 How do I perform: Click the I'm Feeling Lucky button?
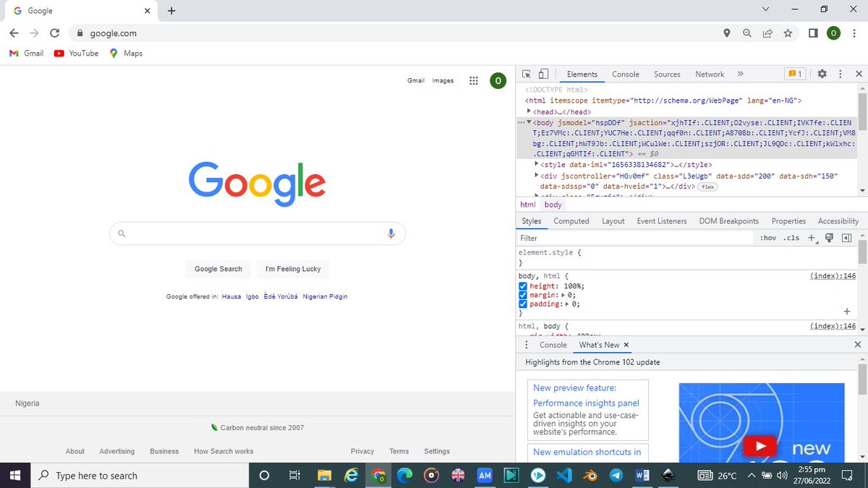293,269
